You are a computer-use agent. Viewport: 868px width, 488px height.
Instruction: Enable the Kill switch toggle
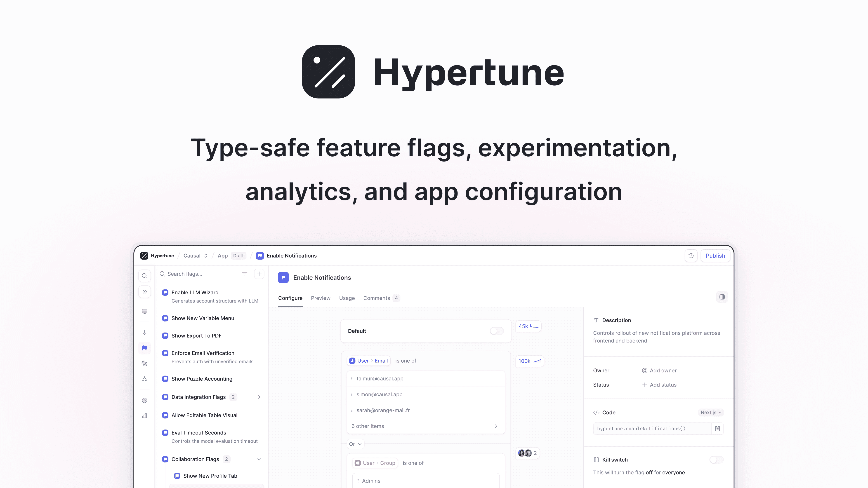pos(716,460)
